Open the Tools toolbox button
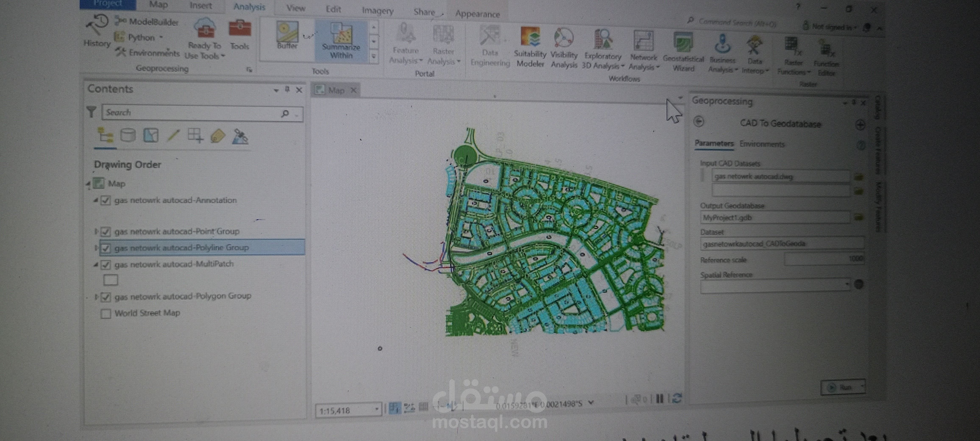This screenshot has width=980, height=441. [240, 35]
